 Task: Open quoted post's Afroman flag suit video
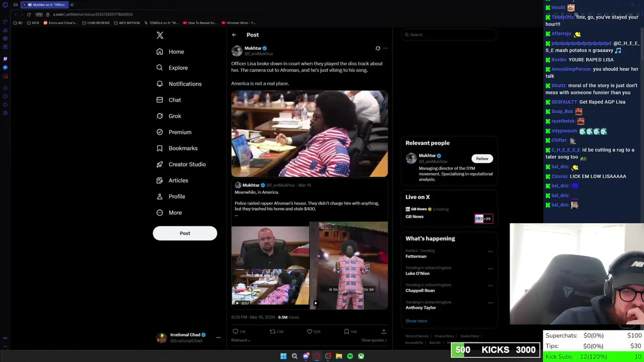tap(349, 265)
